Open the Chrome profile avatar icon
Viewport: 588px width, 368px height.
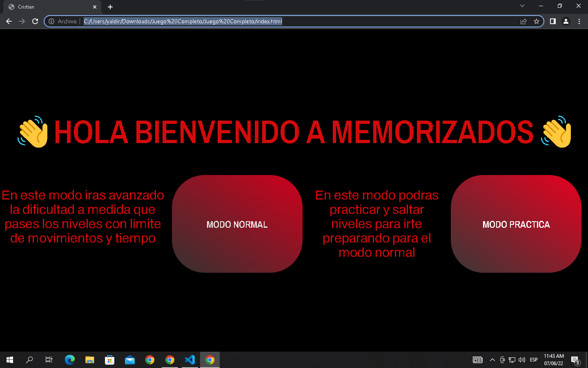(x=566, y=21)
